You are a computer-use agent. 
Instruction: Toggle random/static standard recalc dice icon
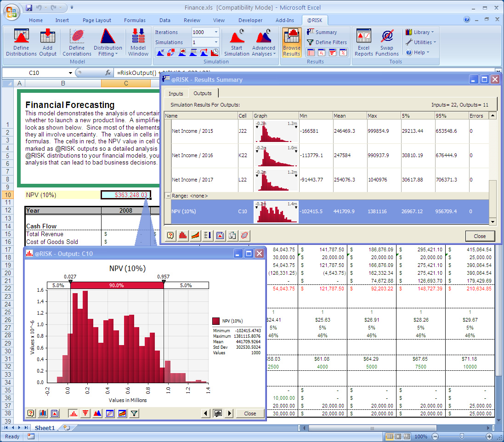(x=171, y=52)
